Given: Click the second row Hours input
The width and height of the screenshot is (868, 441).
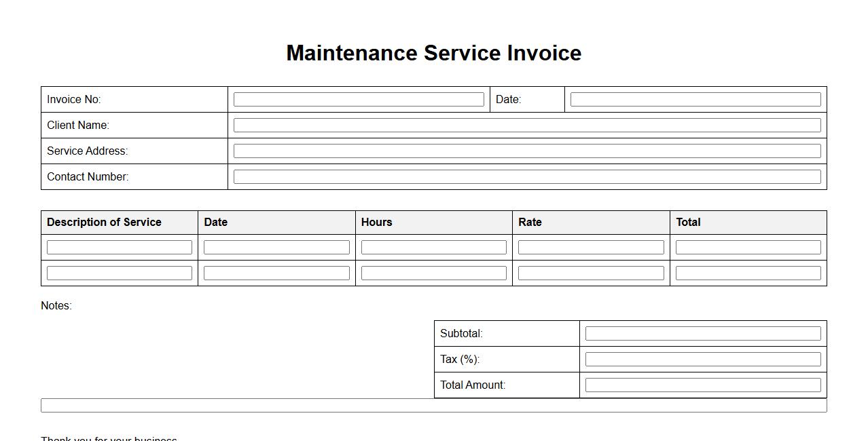Looking at the screenshot, I should point(434,273).
